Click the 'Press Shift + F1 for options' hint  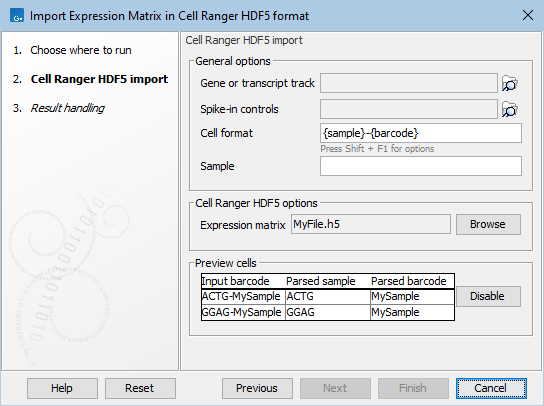click(x=377, y=149)
